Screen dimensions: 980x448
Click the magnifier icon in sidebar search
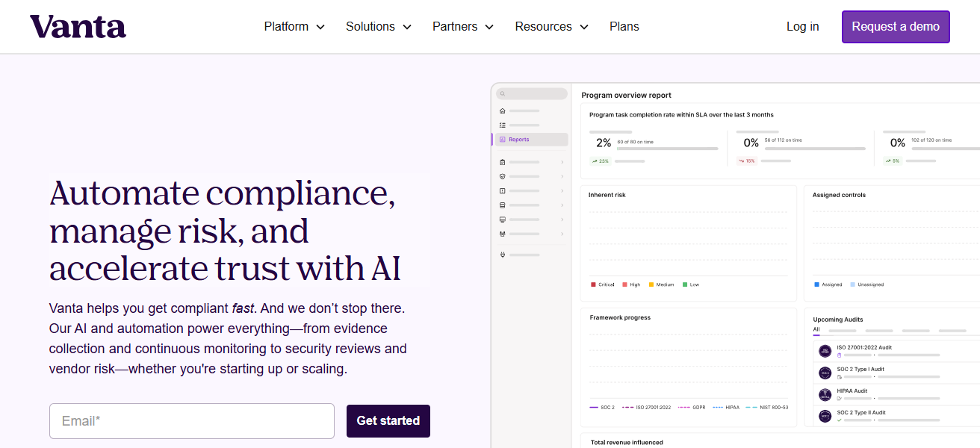point(503,94)
